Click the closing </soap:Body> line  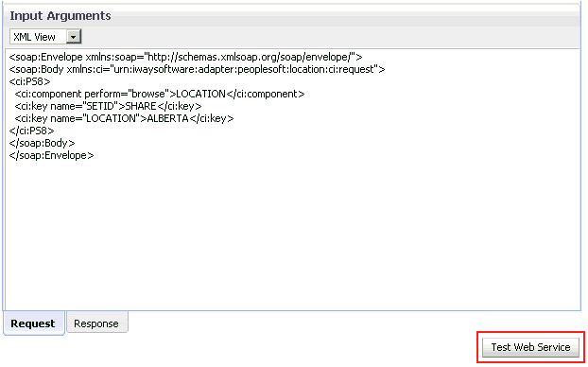(42, 143)
